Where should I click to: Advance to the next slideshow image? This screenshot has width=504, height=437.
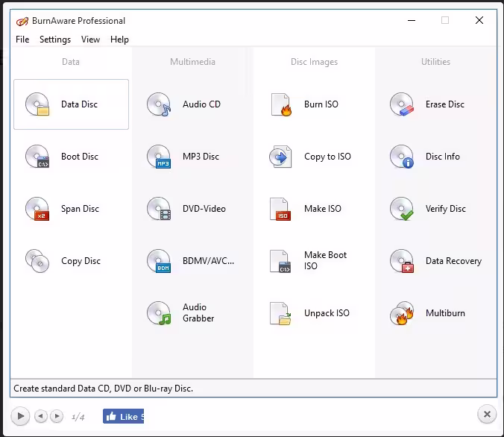[x=57, y=416]
